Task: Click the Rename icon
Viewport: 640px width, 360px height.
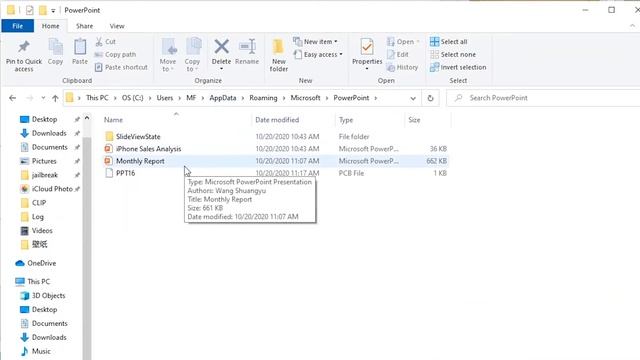Action: click(247, 47)
